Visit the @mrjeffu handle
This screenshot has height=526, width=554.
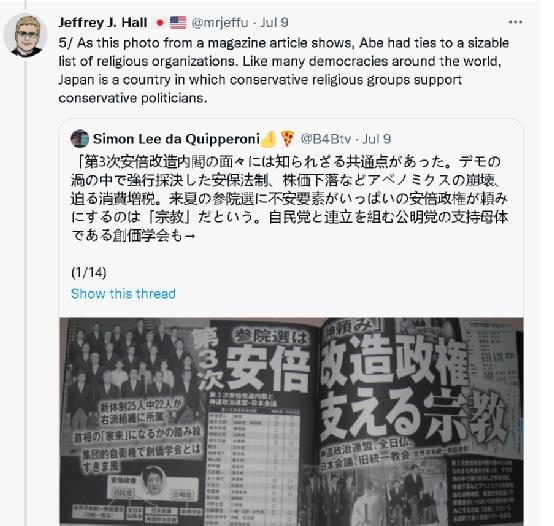(219, 23)
